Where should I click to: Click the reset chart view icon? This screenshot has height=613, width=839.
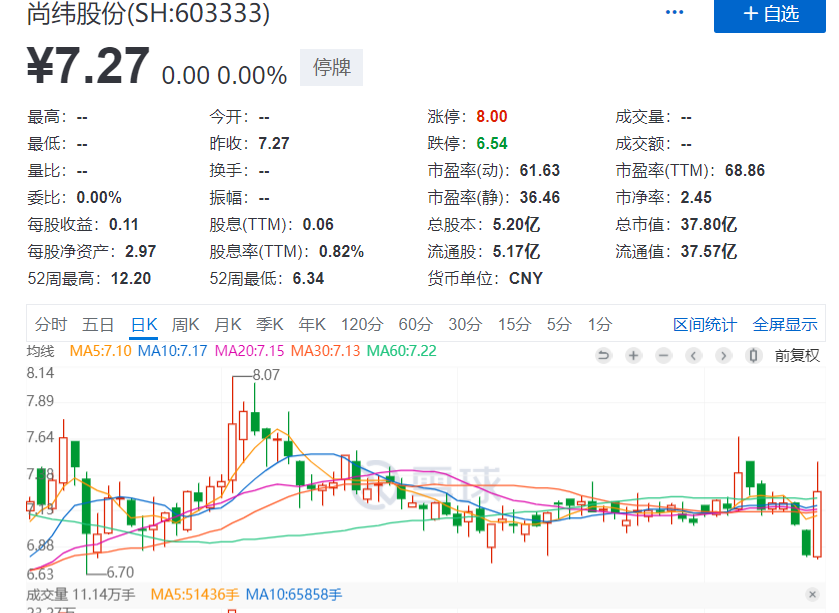point(603,355)
